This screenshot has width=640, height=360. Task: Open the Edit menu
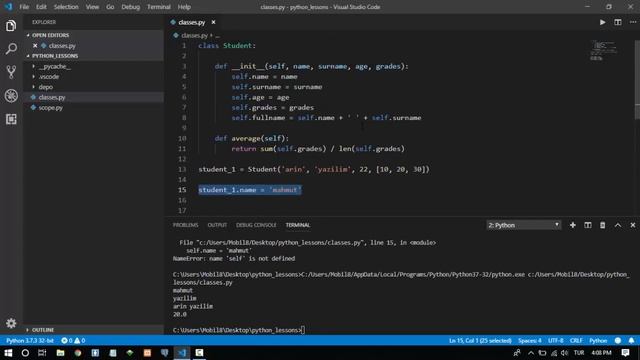(41, 7)
